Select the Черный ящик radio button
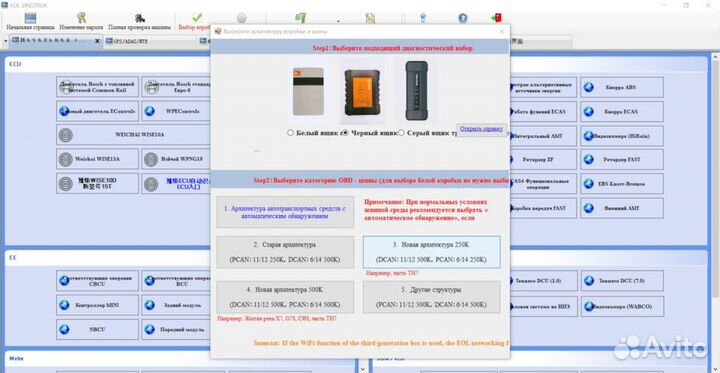The image size is (720, 373). pyautogui.click(x=345, y=133)
